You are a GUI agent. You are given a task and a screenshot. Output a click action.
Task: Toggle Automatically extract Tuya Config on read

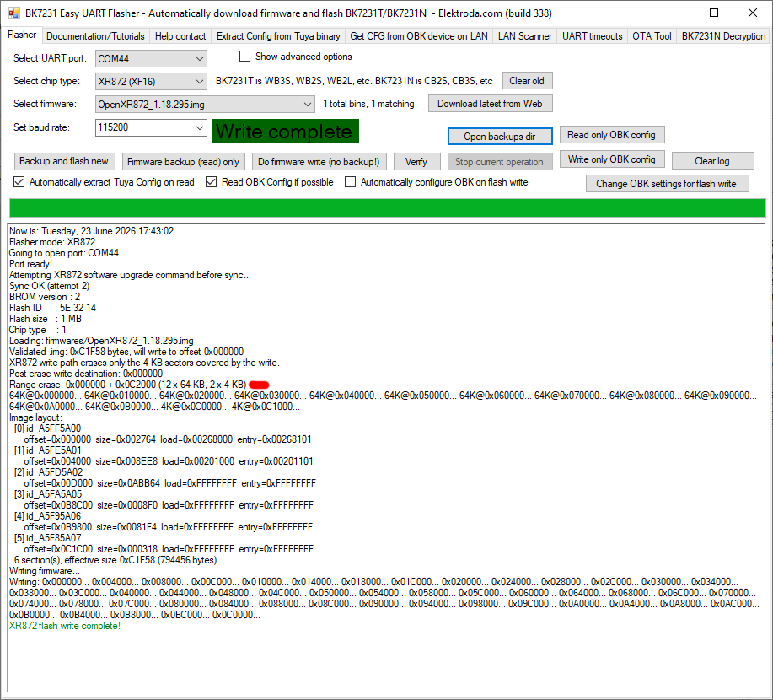point(19,182)
